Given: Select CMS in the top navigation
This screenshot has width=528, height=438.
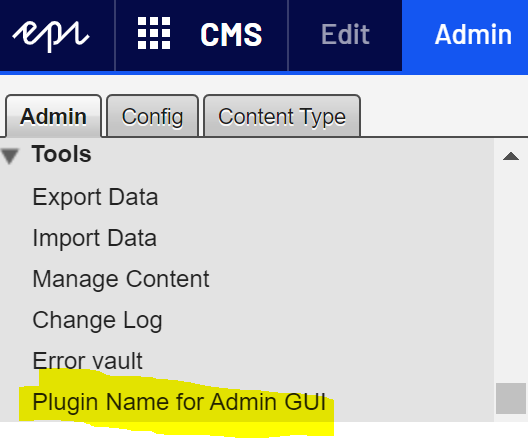Looking at the screenshot, I should [x=231, y=34].
